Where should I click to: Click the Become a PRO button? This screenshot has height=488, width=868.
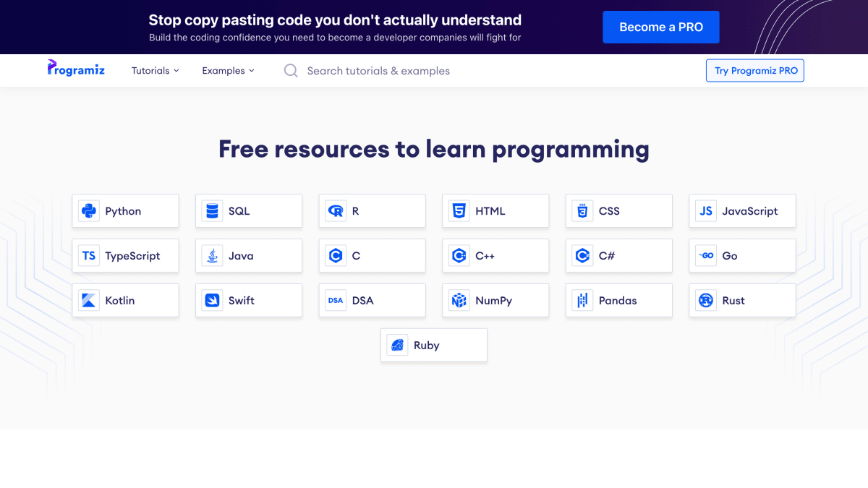point(661,27)
